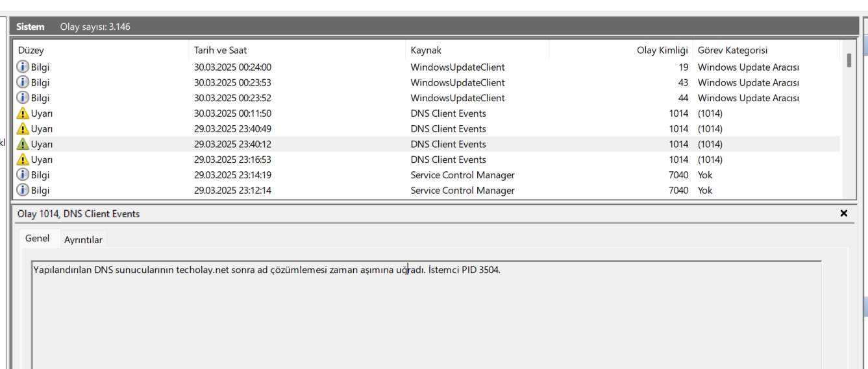Open the Genel tab
This screenshot has width=868, height=369.
click(x=37, y=238)
